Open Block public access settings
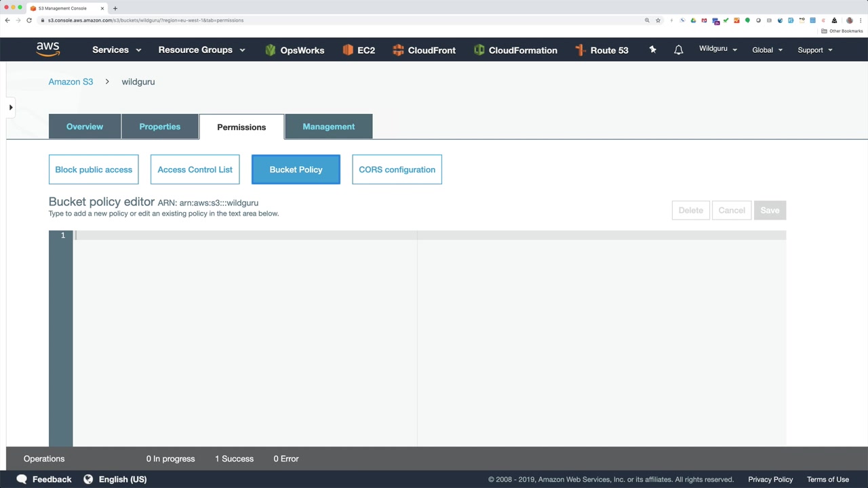 94,169
